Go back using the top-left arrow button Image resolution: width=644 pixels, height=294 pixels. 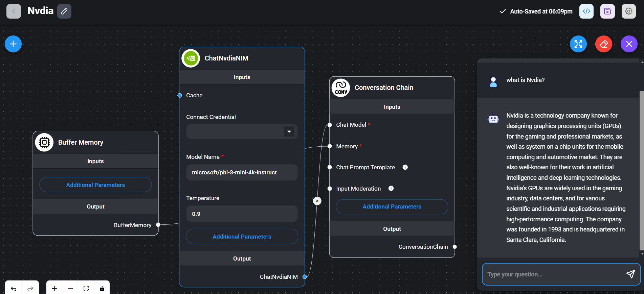[14, 11]
